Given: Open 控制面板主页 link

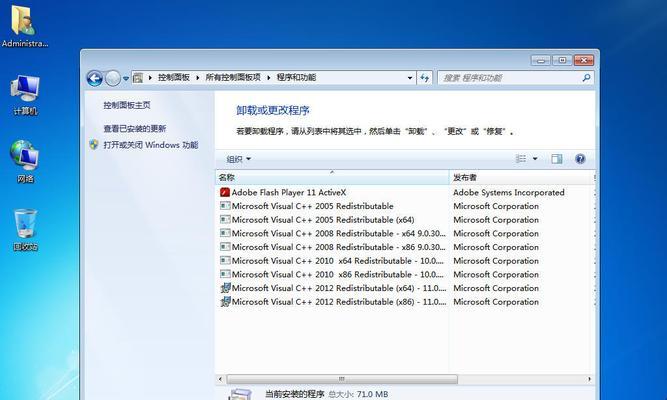Looking at the screenshot, I should (x=127, y=105).
